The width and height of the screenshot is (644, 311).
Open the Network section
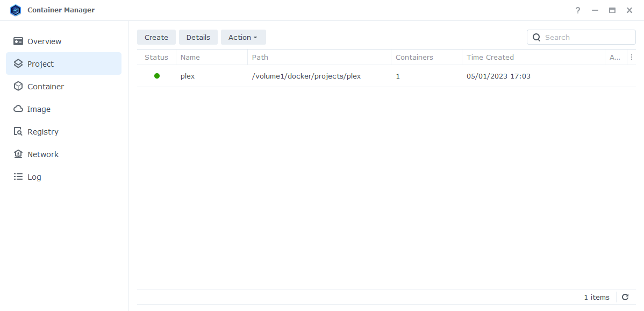[43, 154]
